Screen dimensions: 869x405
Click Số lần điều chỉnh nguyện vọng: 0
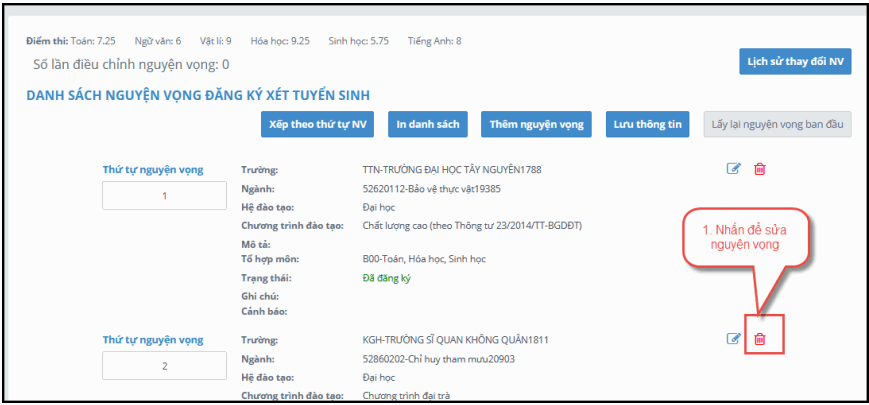(131, 65)
